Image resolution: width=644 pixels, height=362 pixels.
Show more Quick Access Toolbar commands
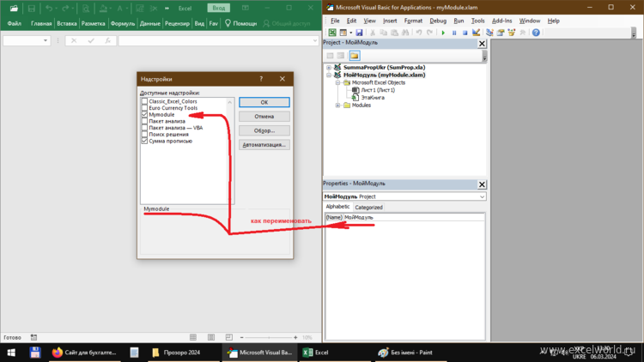pyautogui.click(x=167, y=9)
